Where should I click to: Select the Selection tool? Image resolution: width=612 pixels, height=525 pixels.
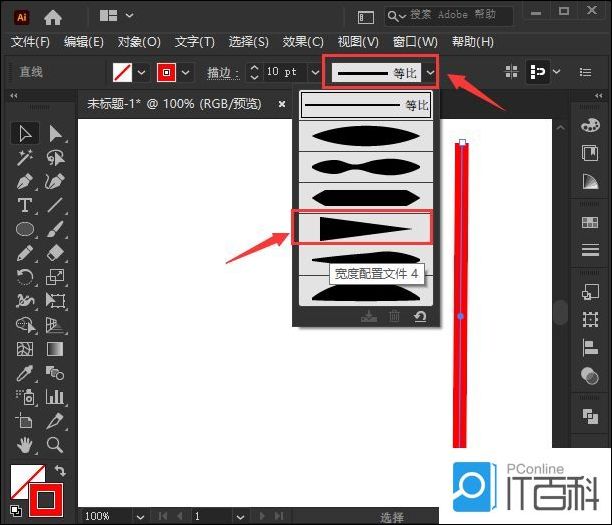pos(25,133)
